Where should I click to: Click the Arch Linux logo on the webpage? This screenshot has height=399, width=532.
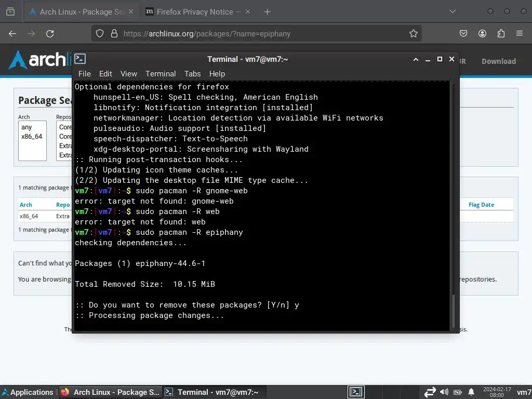click(39, 60)
